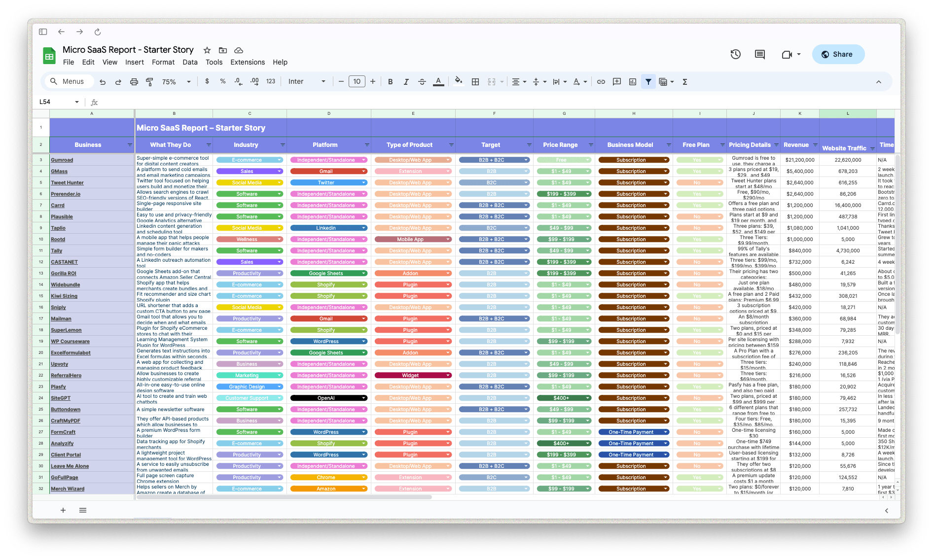Select the Paint format tool
This screenshot has height=560, width=933.
149,82
